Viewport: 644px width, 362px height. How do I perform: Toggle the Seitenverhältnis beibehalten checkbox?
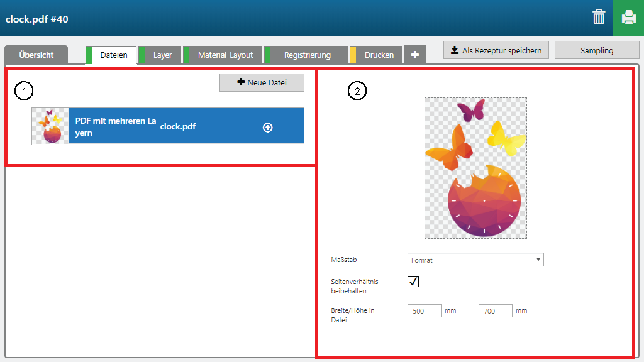[x=413, y=282]
